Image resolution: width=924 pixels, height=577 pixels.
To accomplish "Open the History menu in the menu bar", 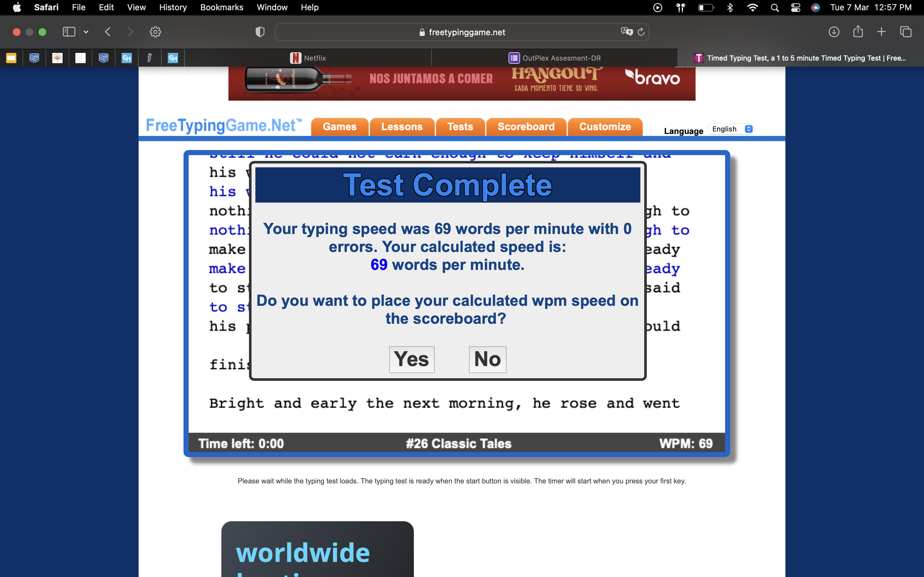I will 173,7.
